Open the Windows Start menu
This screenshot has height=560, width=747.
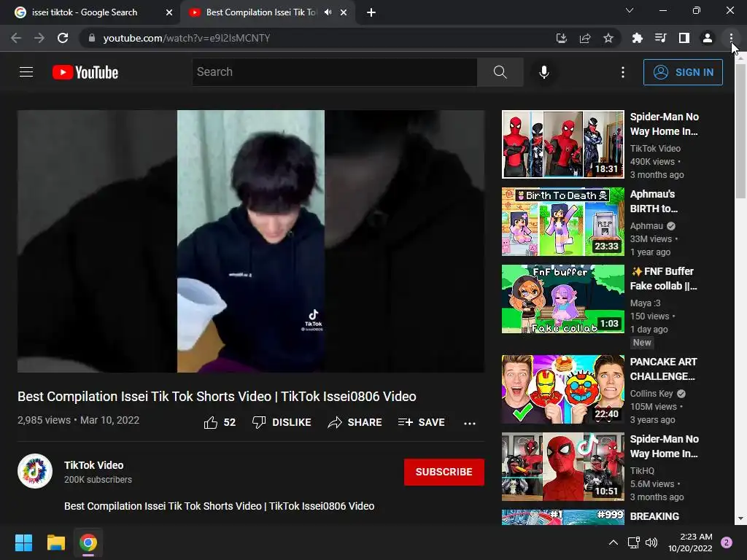tap(23, 542)
